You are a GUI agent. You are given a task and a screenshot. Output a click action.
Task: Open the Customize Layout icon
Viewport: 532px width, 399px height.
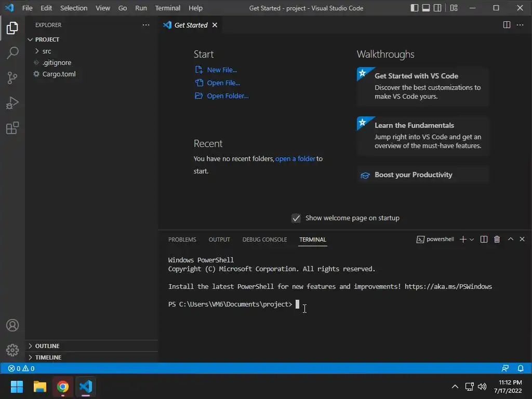pos(454,8)
